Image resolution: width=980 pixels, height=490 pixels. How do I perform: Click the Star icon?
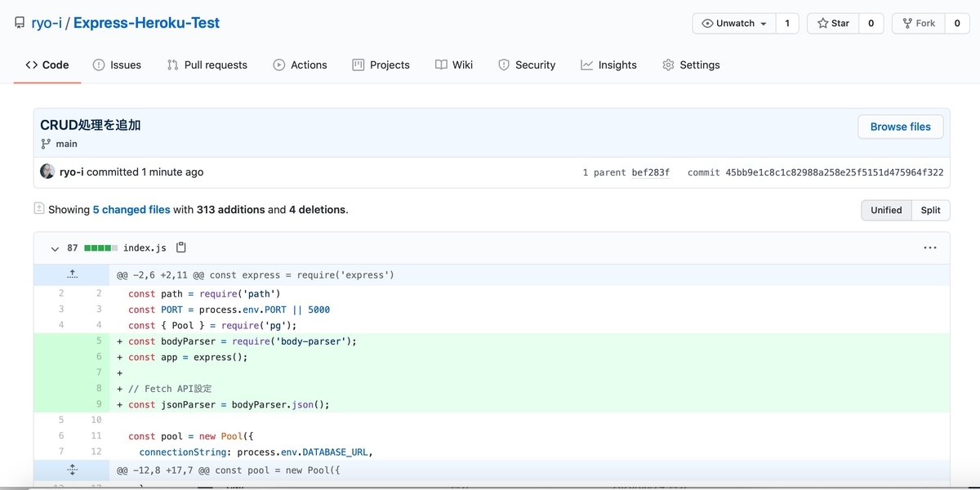tap(822, 24)
